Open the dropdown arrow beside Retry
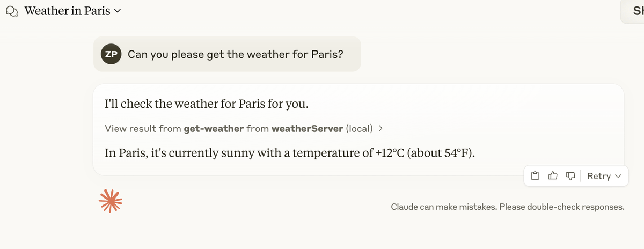644x249 pixels. coord(618,177)
